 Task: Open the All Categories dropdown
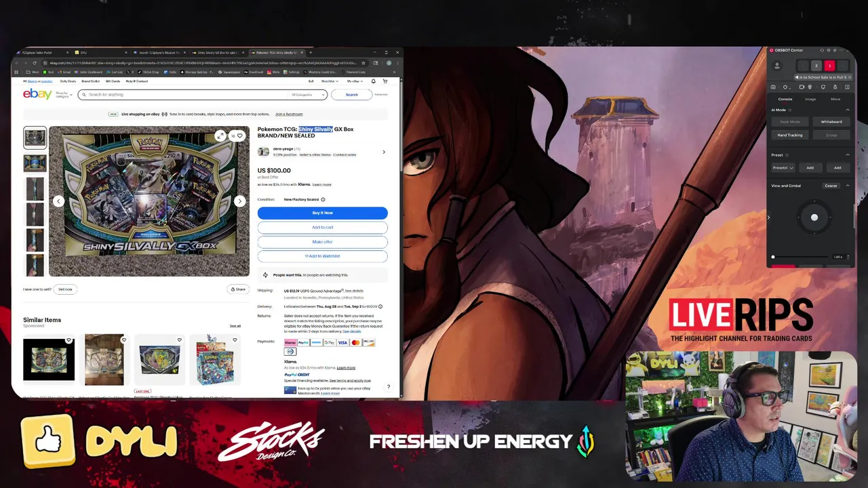click(309, 95)
